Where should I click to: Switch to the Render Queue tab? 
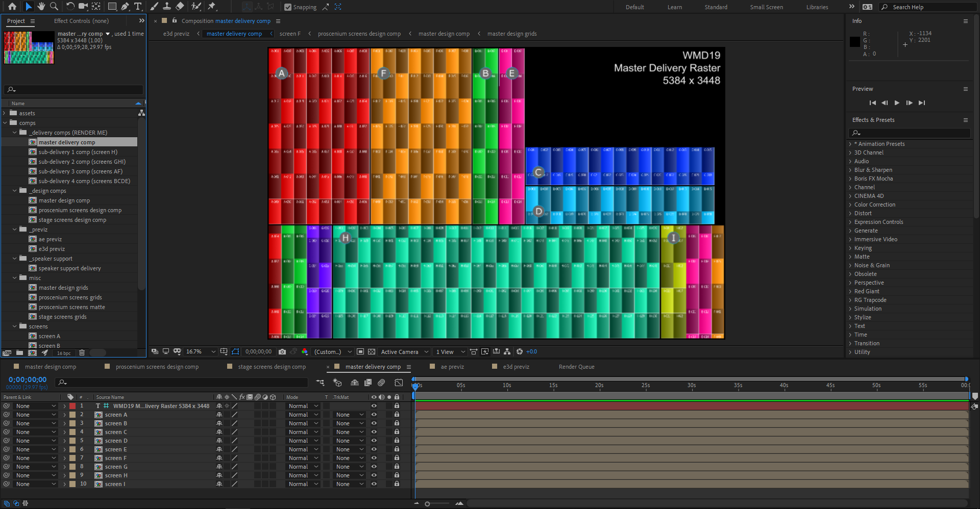(x=576, y=367)
